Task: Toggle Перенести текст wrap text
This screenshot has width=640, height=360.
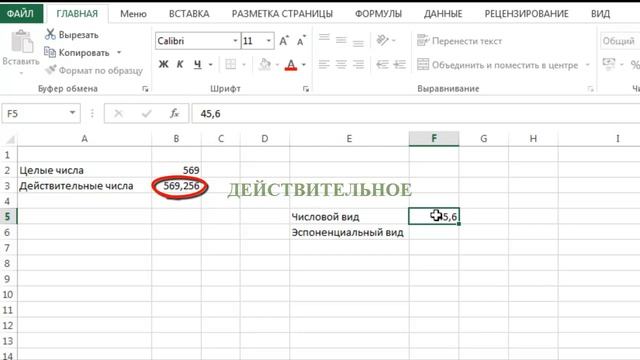Action: (x=460, y=41)
